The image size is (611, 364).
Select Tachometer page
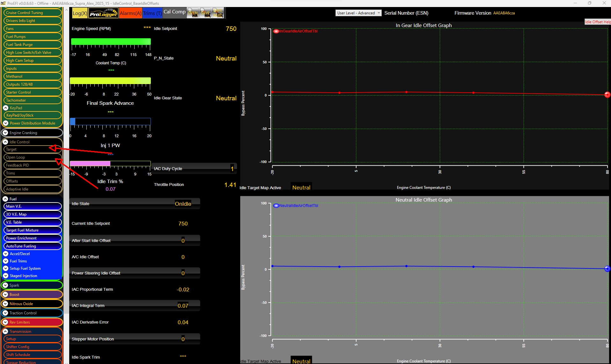(x=32, y=100)
